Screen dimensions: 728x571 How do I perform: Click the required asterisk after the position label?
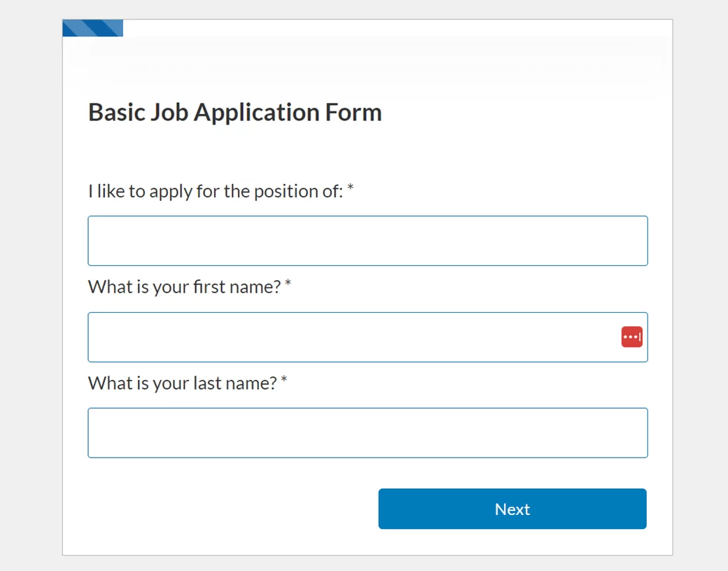351,190
